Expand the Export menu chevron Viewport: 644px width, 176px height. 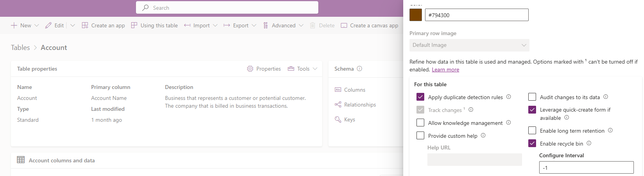(x=254, y=25)
